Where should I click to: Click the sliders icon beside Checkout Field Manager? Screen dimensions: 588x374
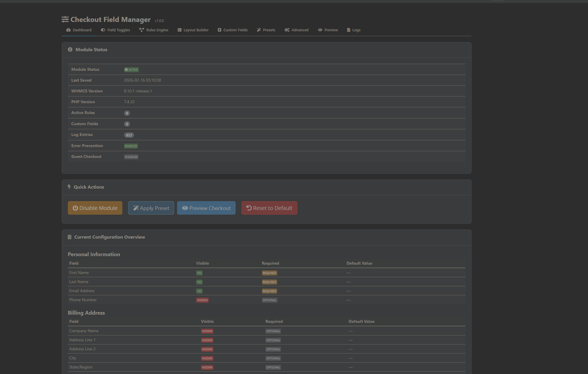coord(65,20)
